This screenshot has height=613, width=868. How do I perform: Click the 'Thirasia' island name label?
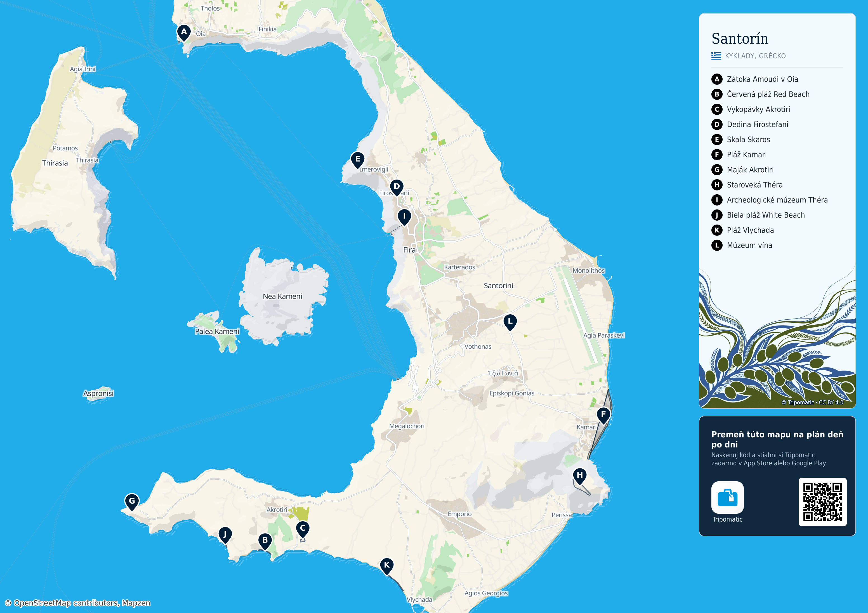point(55,163)
